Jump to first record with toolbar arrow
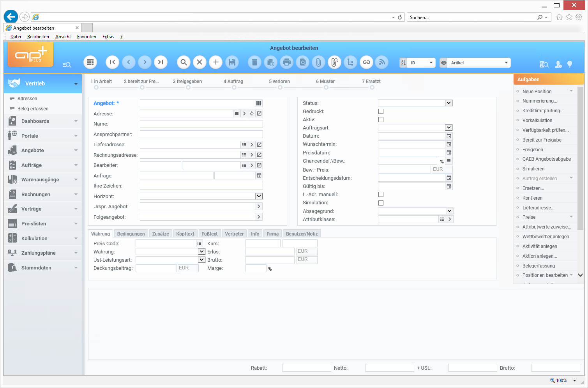Image resolution: width=588 pixels, height=388 pixels. [x=113, y=62]
